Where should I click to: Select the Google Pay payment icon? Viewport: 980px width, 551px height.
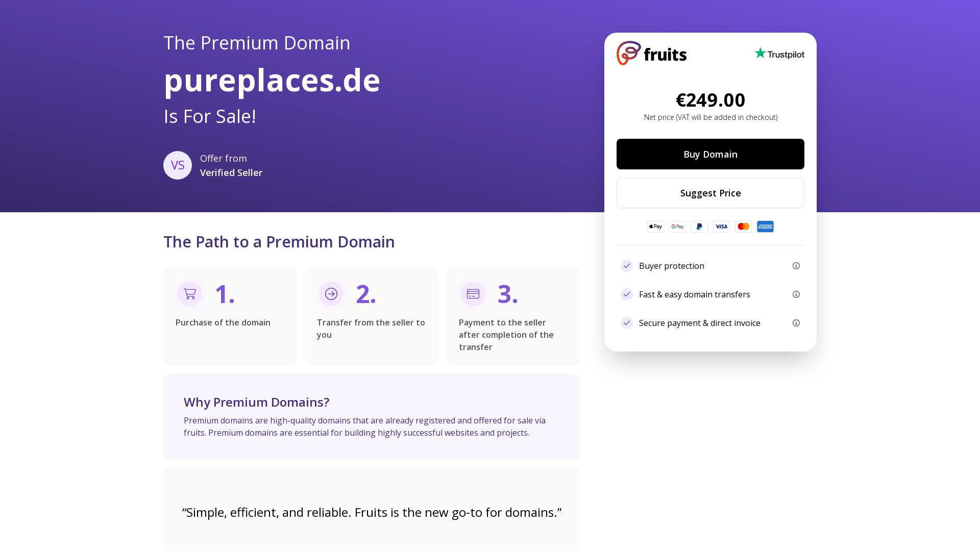677,227
